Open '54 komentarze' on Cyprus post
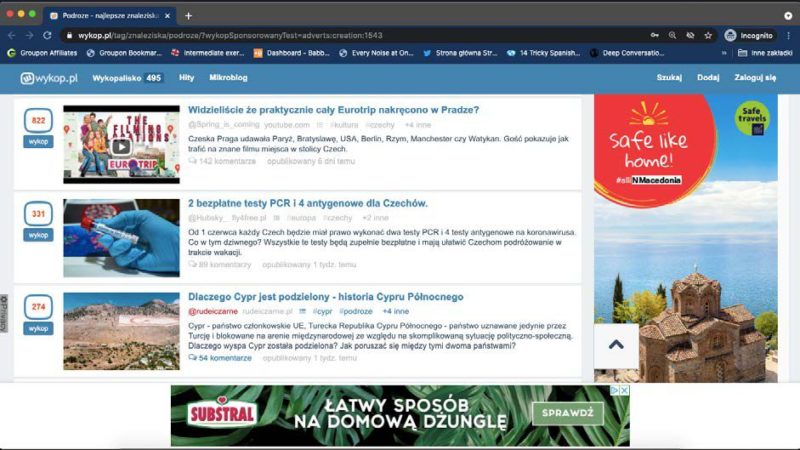The image size is (800, 450). pos(220,357)
